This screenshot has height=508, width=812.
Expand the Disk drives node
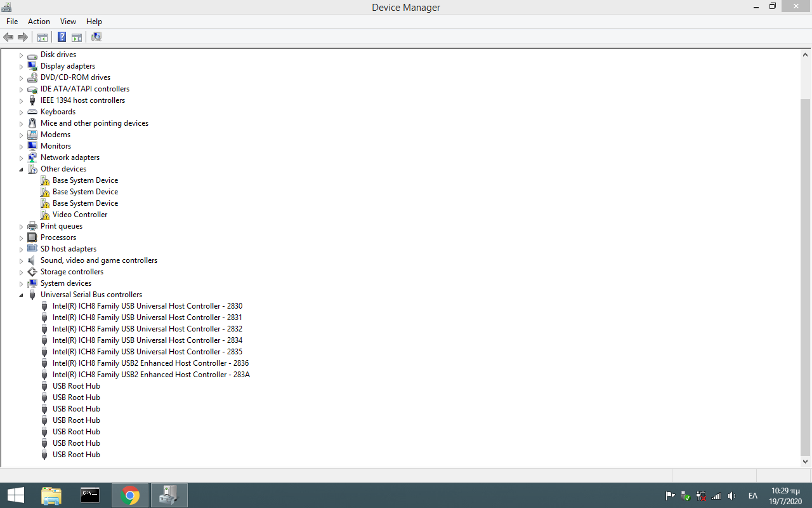[x=21, y=55]
